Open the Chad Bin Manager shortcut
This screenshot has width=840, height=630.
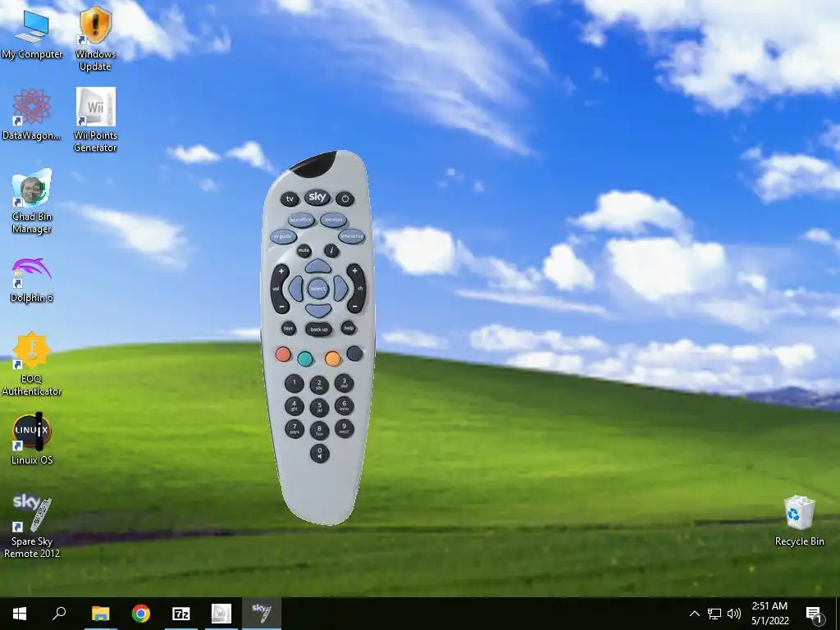(x=32, y=202)
